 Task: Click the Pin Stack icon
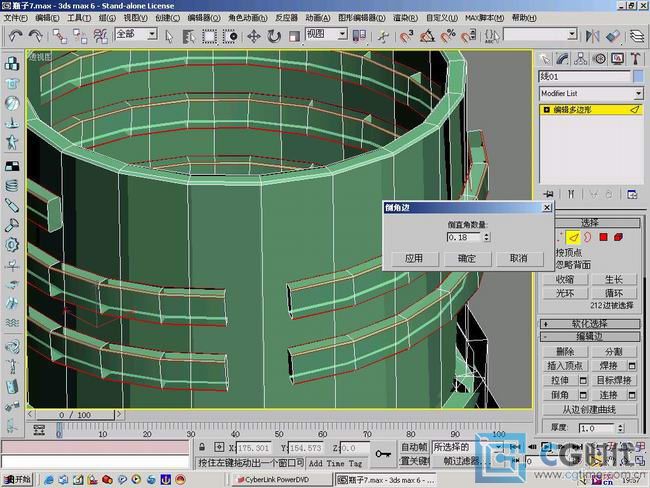coord(548,194)
